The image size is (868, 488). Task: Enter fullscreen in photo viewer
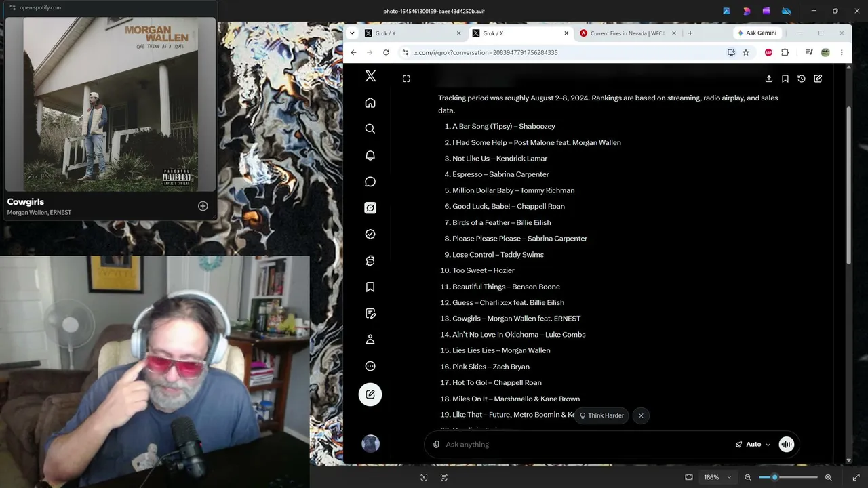point(856,477)
